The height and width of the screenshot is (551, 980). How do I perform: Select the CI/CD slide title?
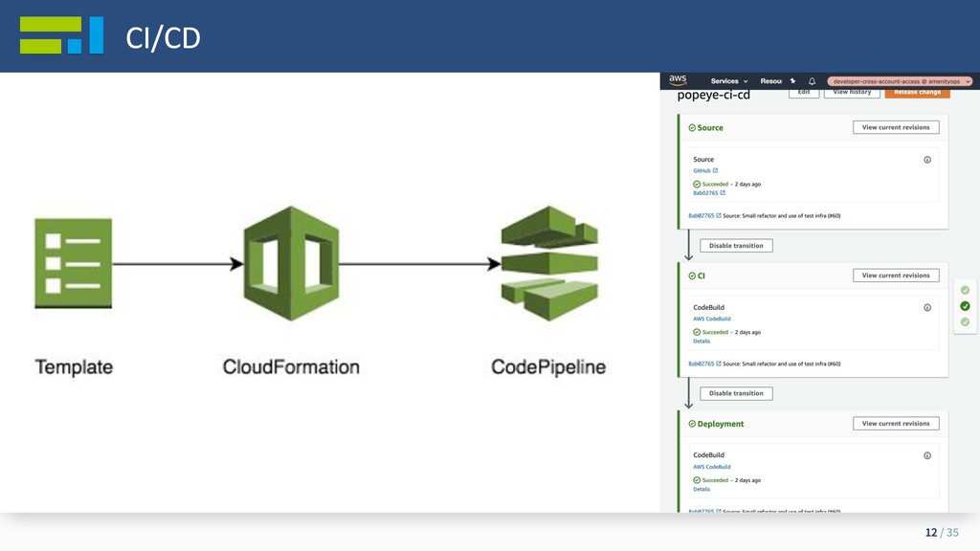click(x=163, y=37)
